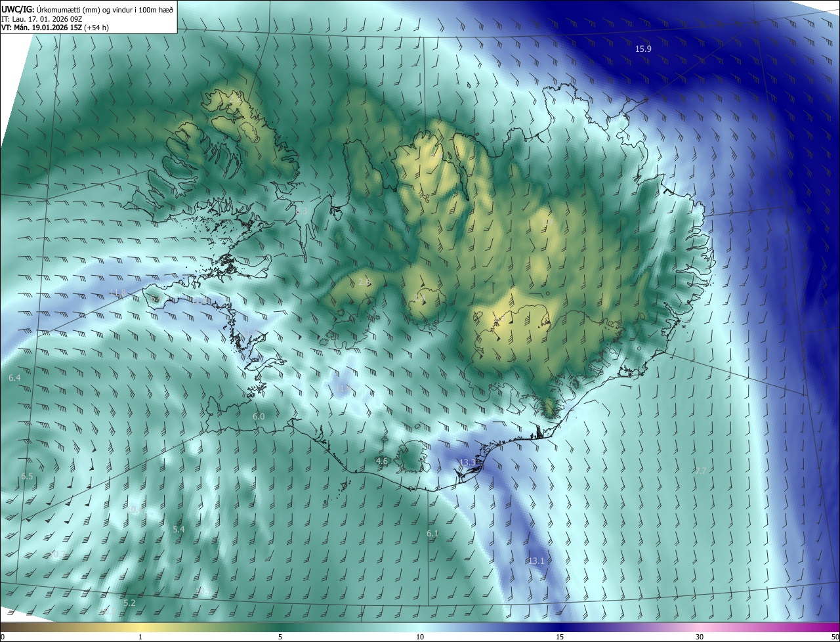The width and height of the screenshot is (840, 642).
Task: Click the 6.0 value on Reykjanes peninsula
Action: [x=259, y=416]
